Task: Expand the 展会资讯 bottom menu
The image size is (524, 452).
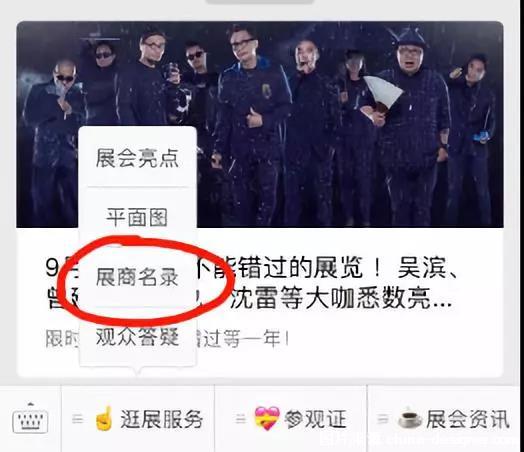Action: [x=443, y=419]
